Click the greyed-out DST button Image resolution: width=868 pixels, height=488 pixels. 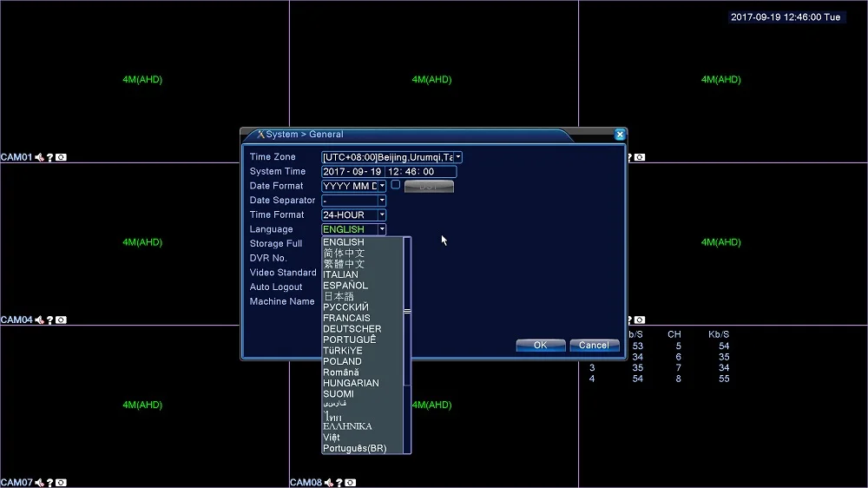pyautogui.click(x=429, y=187)
